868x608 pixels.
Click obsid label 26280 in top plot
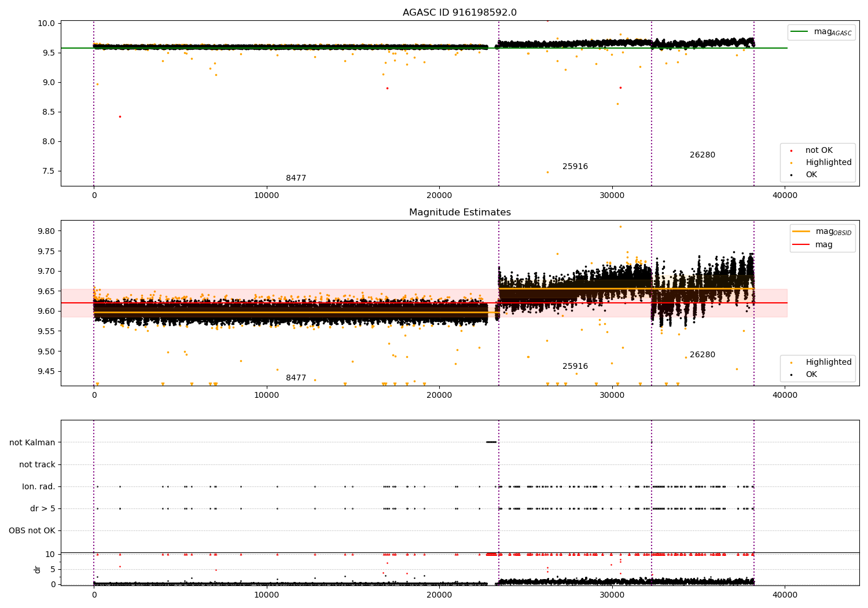tap(703, 155)
